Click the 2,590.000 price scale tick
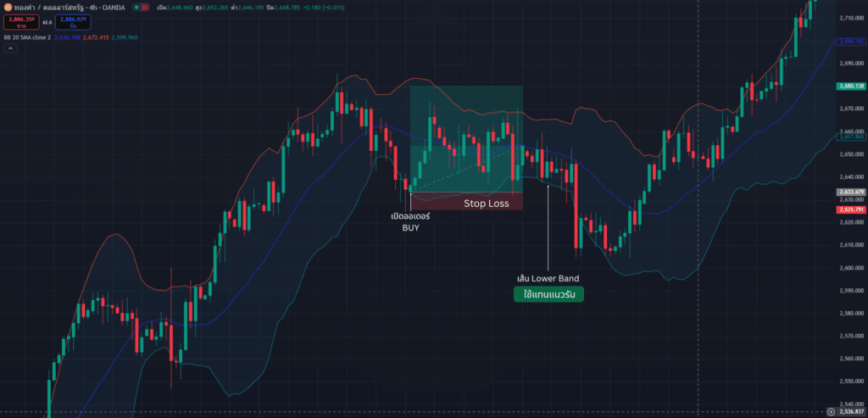This screenshot has width=868, height=418. (852, 290)
